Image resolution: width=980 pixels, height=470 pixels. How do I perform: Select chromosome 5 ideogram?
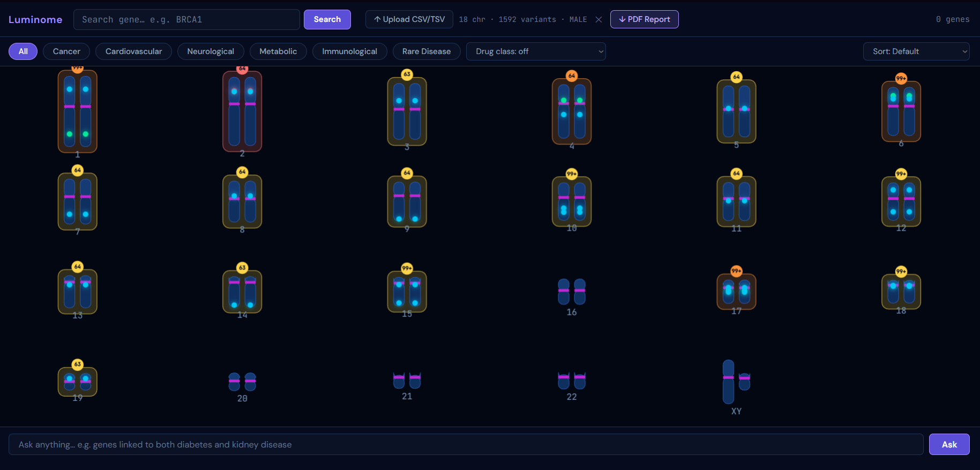[737, 111]
